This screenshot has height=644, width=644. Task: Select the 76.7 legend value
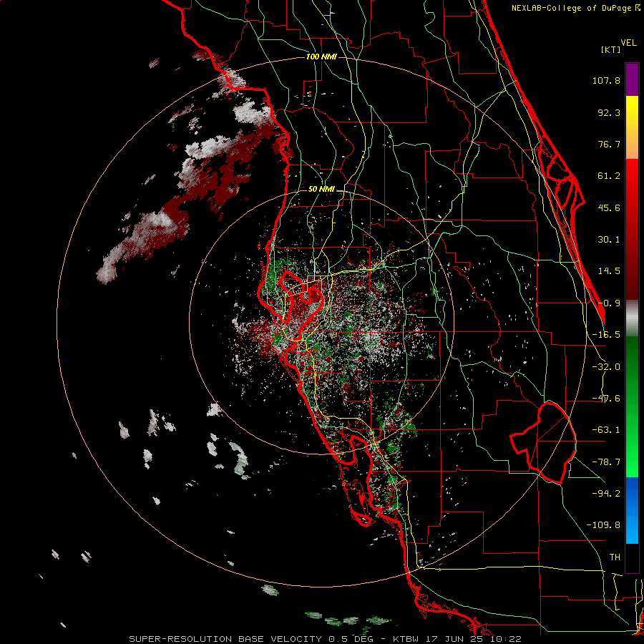click(x=609, y=144)
